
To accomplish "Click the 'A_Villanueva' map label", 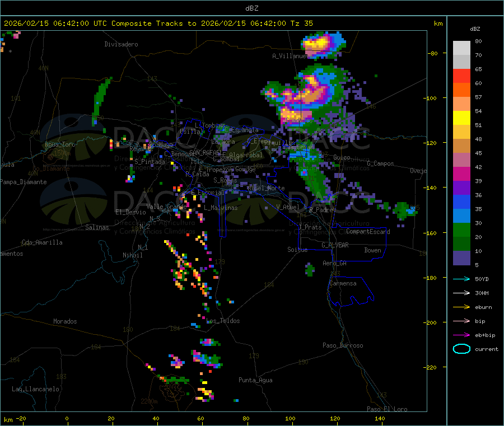I will [292, 56].
